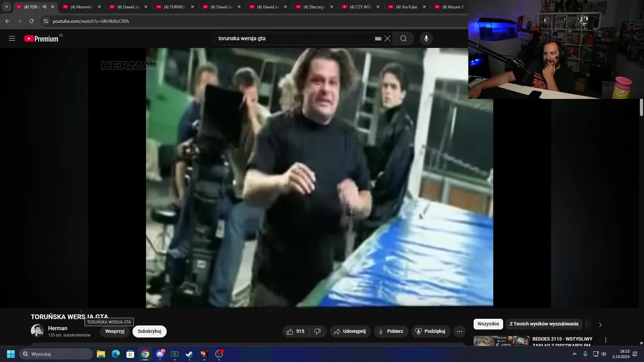Click the video player to pause

pos(319,177)
